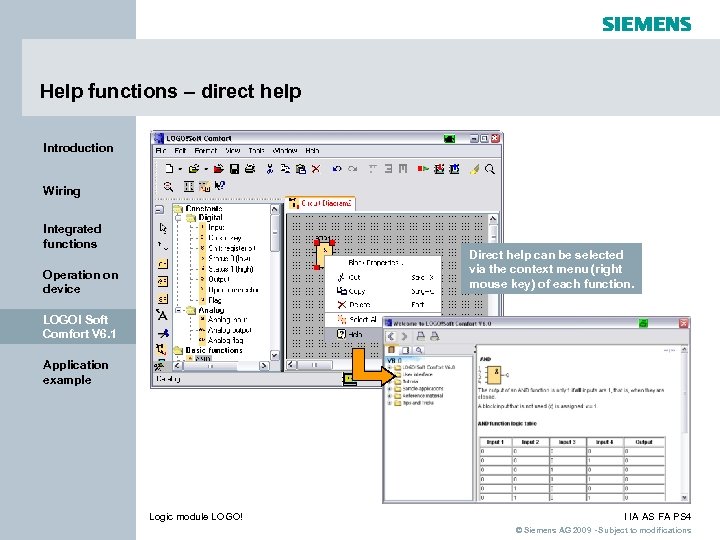Viewport: 720px width, 540px height.
Task: Click the New document toolbar icon
Action: (169, 169)
